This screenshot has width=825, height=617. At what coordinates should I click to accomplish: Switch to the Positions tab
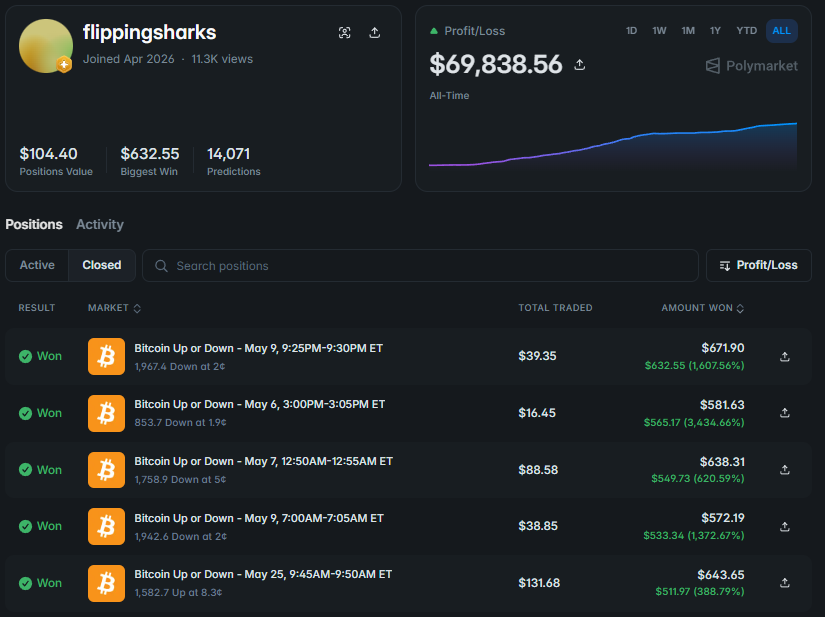pyautogui.click(x=34, y=224)
